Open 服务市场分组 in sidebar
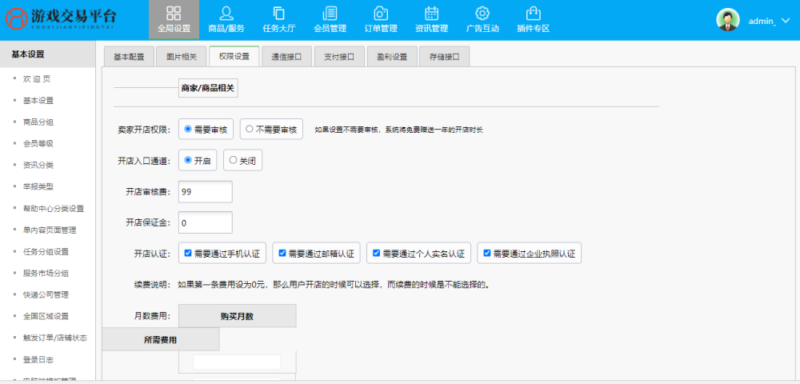The width and height of the screenshot is (800, 384). [46, 273]
